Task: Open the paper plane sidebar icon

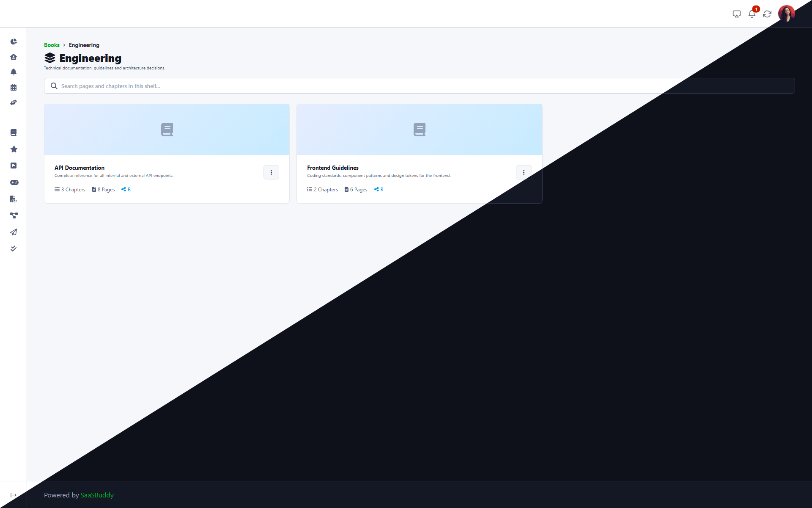Action: 14,232
